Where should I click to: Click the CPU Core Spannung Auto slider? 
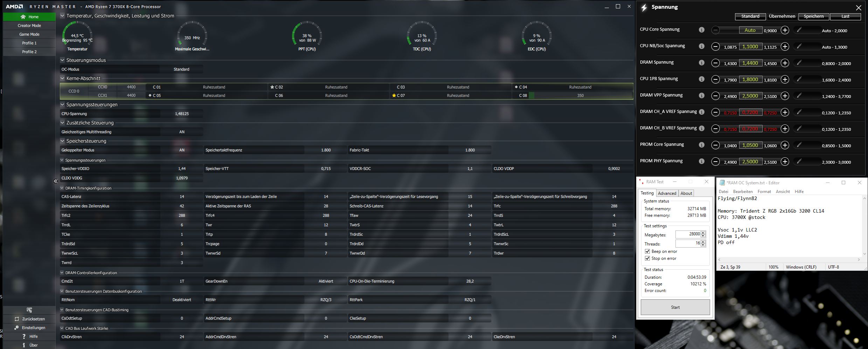[750, 30]
